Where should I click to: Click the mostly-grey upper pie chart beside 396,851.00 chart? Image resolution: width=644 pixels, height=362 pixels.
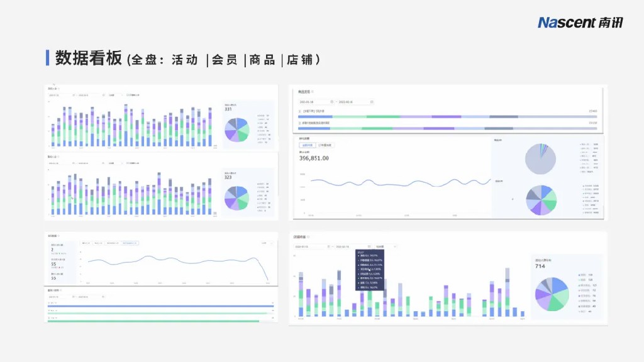click(x=540, y=158)
